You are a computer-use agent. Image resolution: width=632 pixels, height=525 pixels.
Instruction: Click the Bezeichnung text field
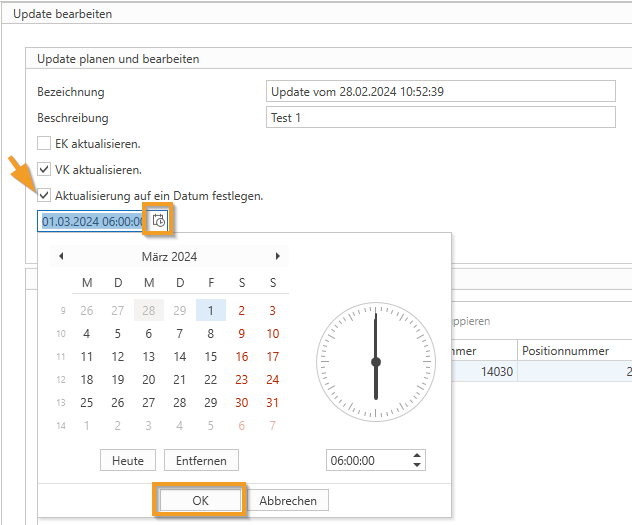440,92
